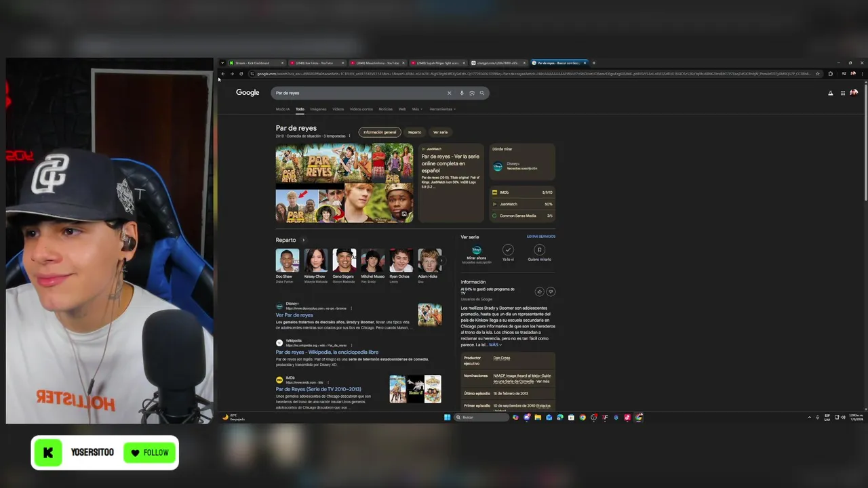Screen dimensions: 868x488
Task: Open the browser tab search dropdown
Action: [222, 63]
